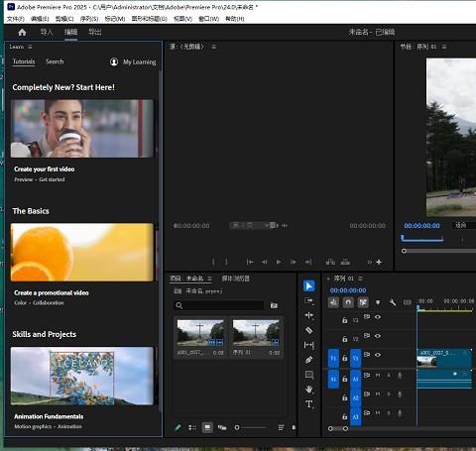Open Create your first video tutorial
Screen dimensions: 476x451
click(x=82, y=129)
